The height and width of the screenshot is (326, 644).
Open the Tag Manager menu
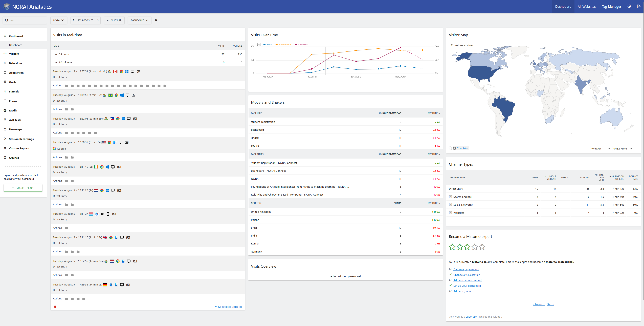pos(611,7)
